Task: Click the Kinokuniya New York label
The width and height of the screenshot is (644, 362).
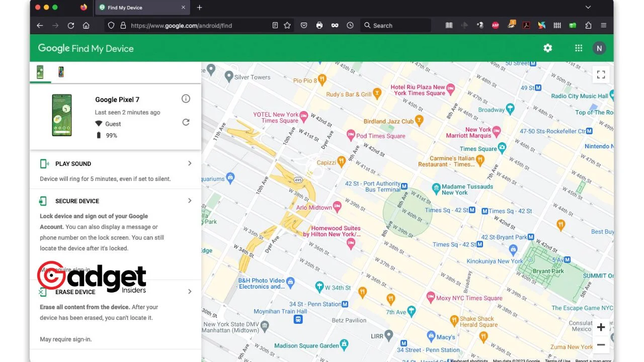Action: point(495,261)
